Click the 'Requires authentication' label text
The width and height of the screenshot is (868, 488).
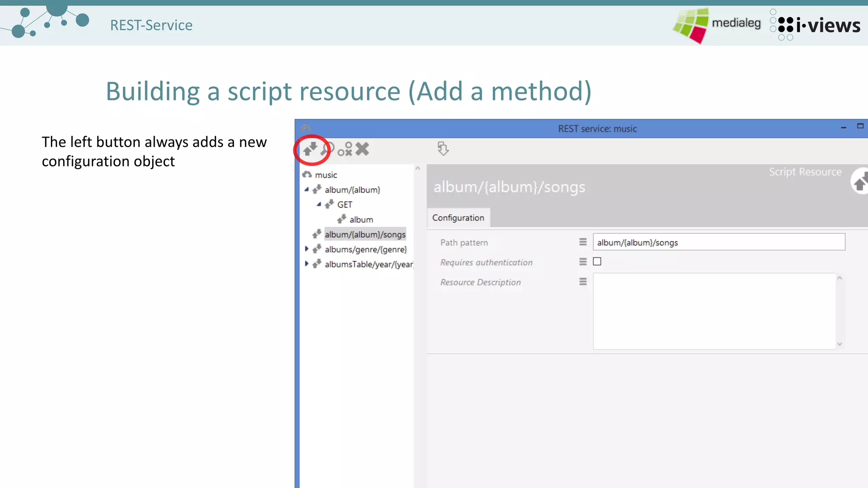[x=487, y=262]
